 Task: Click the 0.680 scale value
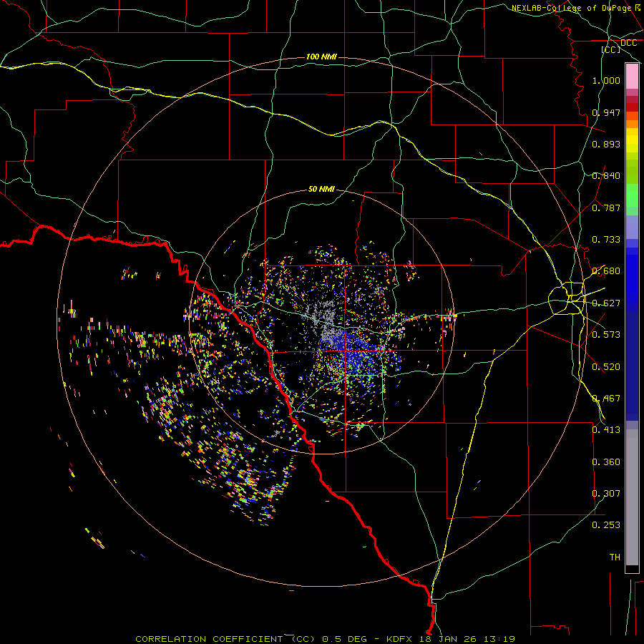click(606, 271)
